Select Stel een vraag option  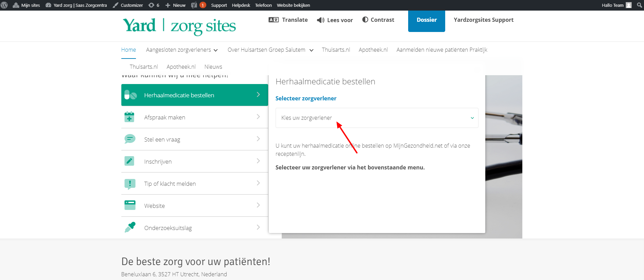click(x=195, y=139)
